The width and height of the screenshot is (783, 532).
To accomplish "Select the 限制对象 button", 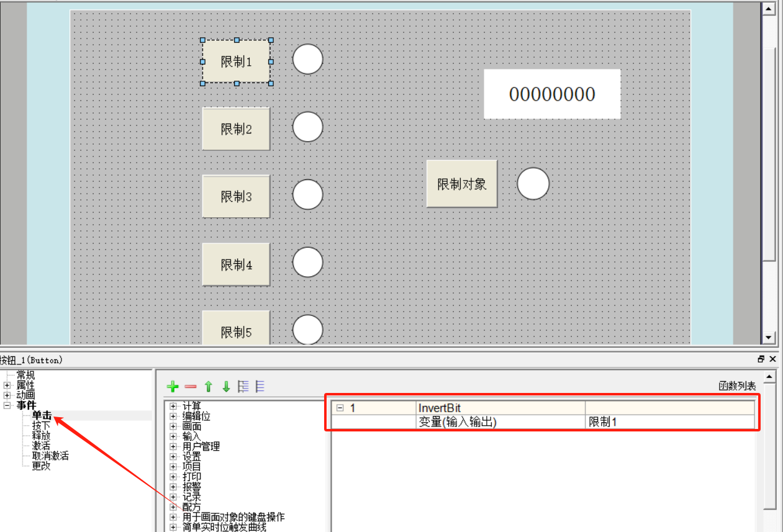I will (x=462, y=184).
